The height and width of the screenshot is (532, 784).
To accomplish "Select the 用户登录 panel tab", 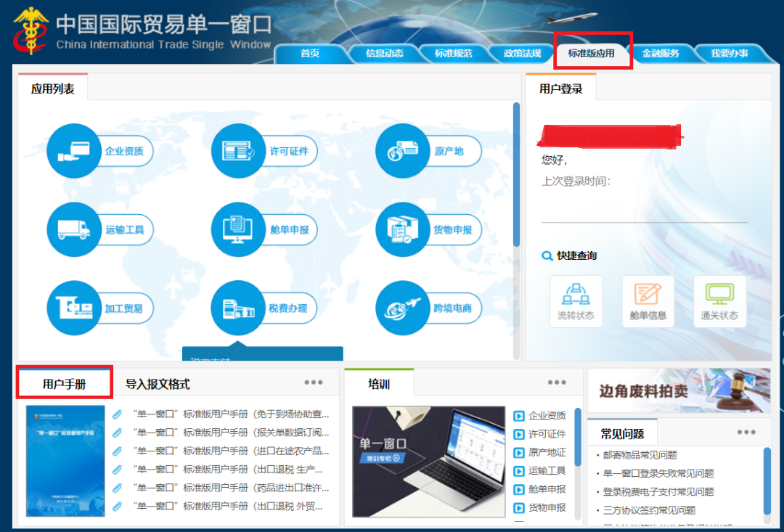I will point(561,89).
